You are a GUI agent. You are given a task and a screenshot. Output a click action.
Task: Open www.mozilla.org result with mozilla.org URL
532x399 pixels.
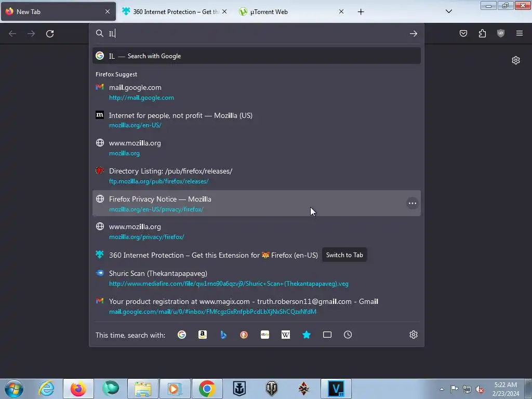tap(257, 148)
